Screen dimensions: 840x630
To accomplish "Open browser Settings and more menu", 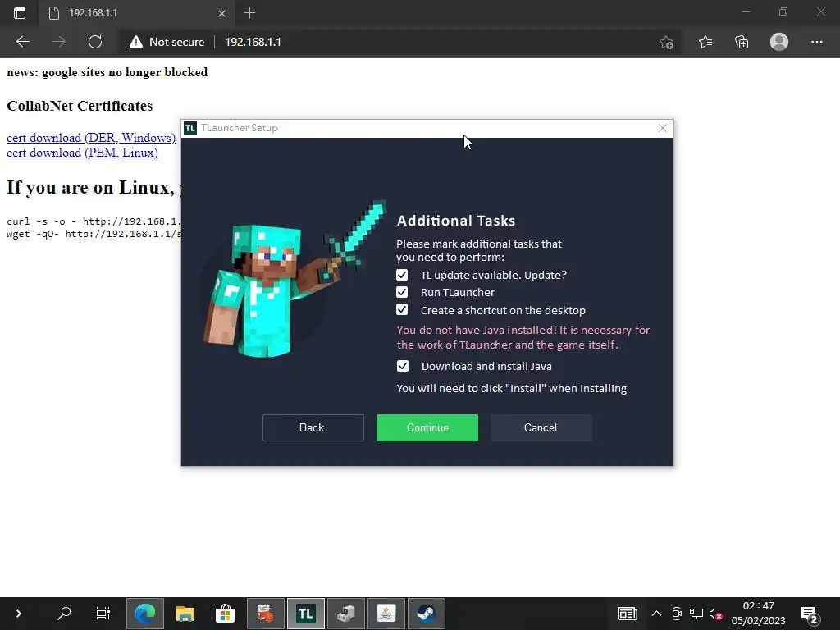I will click(x=816, y=42).
